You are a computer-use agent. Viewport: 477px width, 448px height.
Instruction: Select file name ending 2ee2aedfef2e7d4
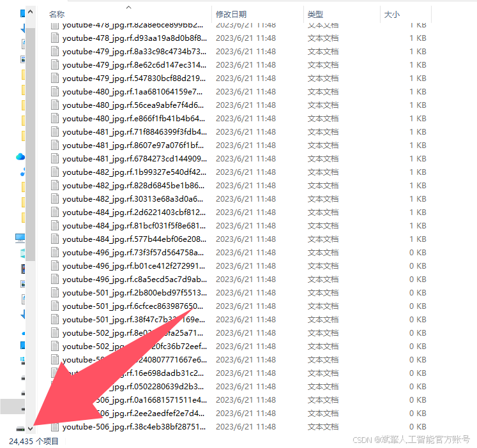point(151,414)
